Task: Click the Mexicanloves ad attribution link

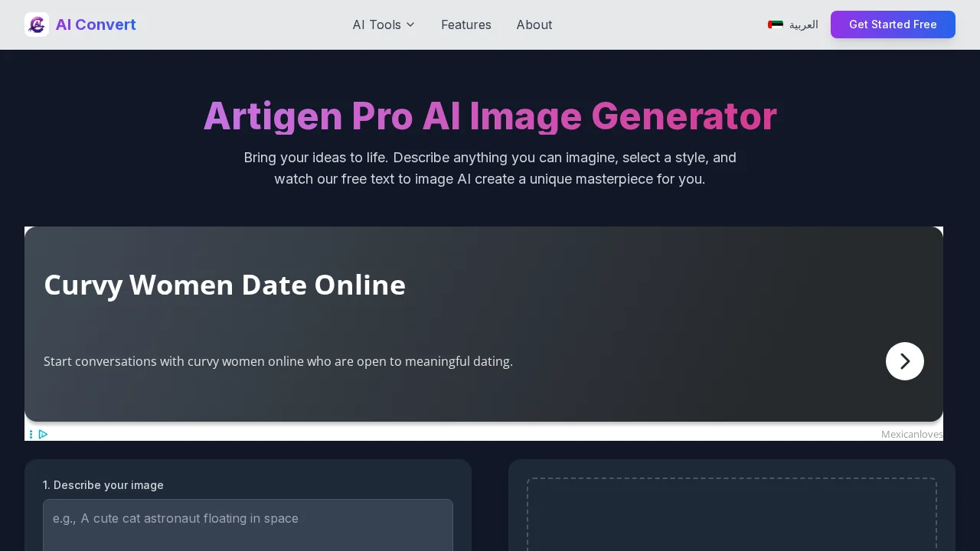Action: [912, 434]
